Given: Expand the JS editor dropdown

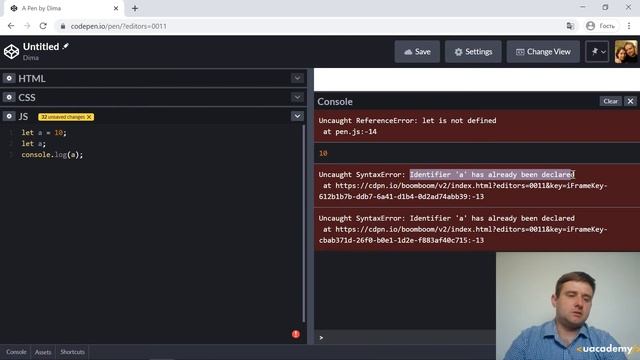Looking at the screenshot, I should pos(297,116).
